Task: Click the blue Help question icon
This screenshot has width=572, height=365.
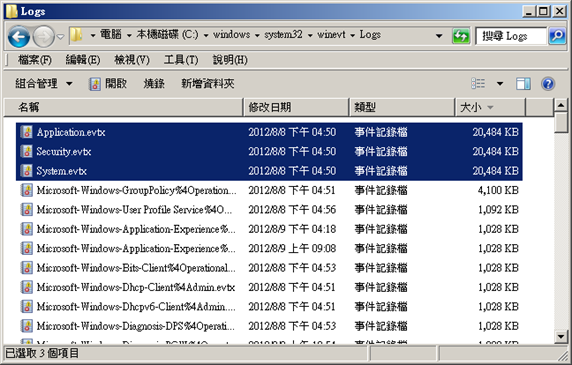Action: point(548,84)
